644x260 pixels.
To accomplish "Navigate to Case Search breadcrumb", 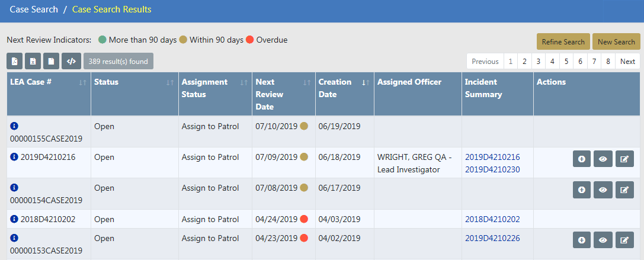I will click(34, 9).
